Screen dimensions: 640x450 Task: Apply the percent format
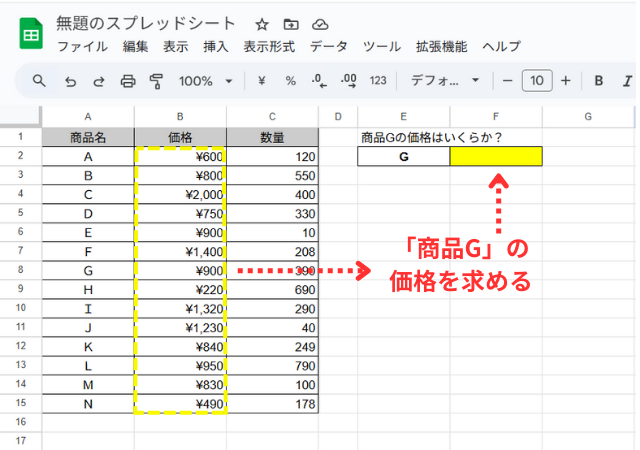coord(290,81)
